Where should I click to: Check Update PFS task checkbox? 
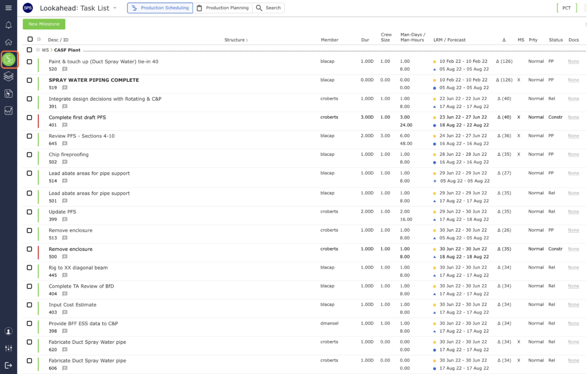click(x=29, y=212)
